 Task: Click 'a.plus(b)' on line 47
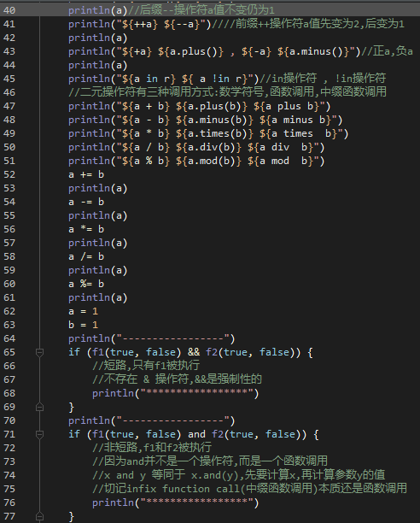[x=217, y=106]
